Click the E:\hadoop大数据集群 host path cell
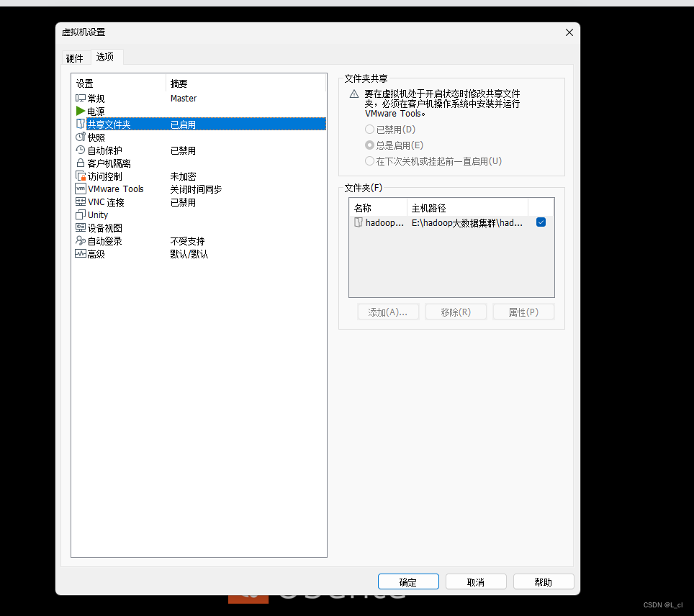The width and height of the screenshot is (694, 616). (467, 222)
